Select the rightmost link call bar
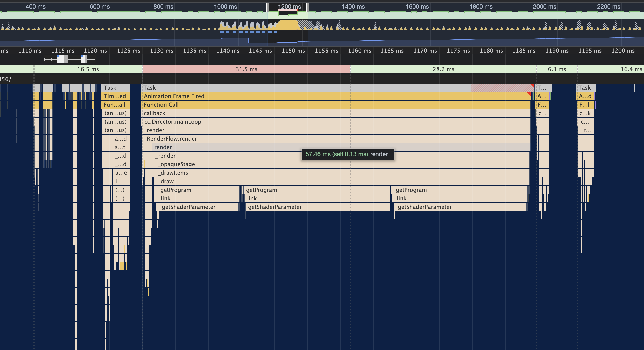Viewport: 644px width, 350px height. click(461, 198)
